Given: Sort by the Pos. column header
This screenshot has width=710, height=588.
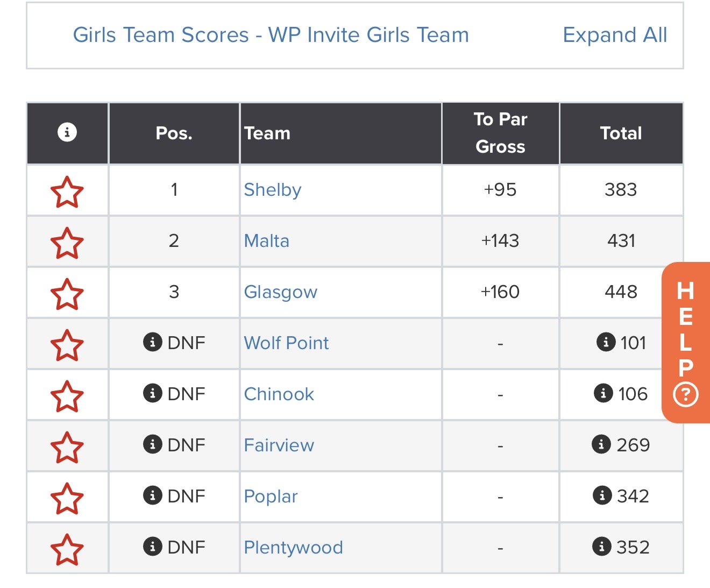Looking at the screenshot, I should pyautogui.click(x=174, y=133).
